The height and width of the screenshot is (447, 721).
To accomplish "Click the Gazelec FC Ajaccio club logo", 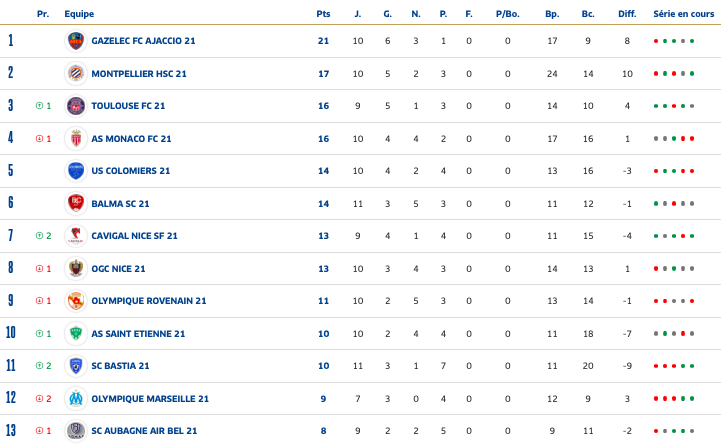I will [75, 41].
